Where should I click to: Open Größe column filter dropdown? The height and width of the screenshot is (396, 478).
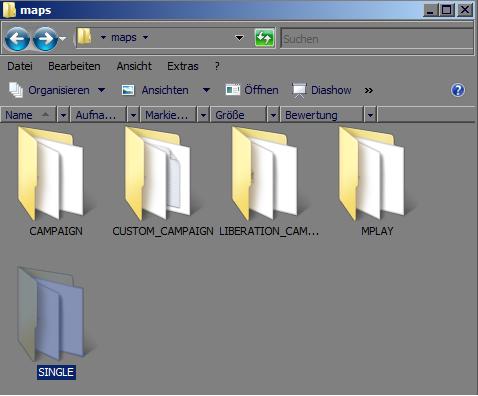pyautogui.click(x=273, y=115)
